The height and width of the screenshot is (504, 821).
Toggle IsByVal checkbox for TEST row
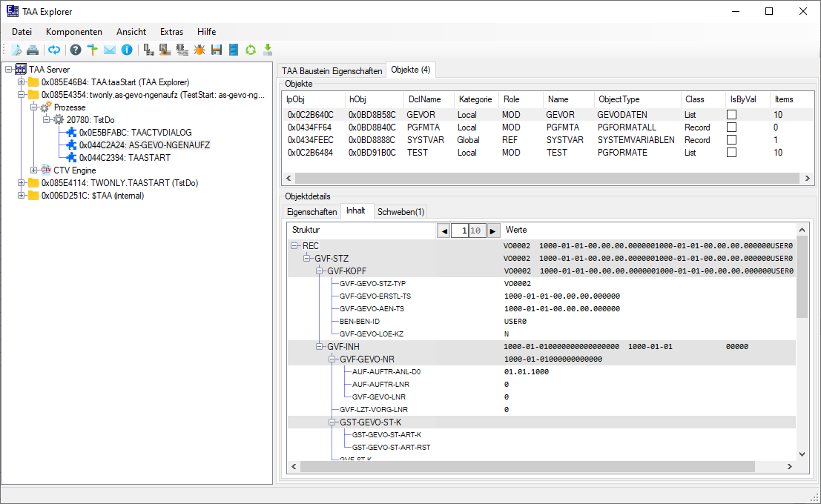click(731, 153)
